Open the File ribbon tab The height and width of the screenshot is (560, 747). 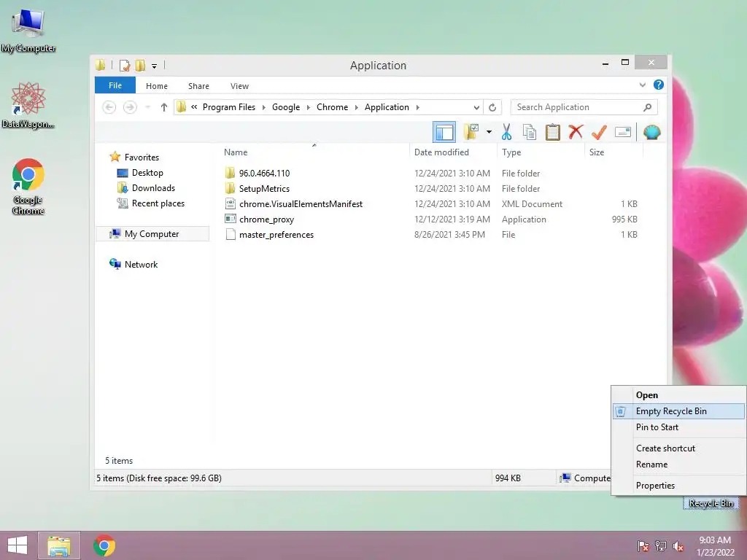click(x=115, y=85)
